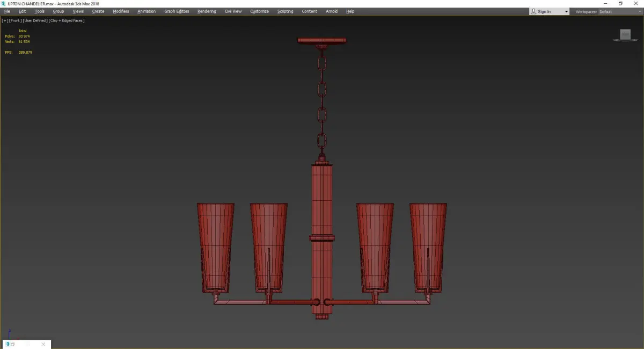Open the Arnold menu
This screenshot has height=349, width=644.
[332, 11]
